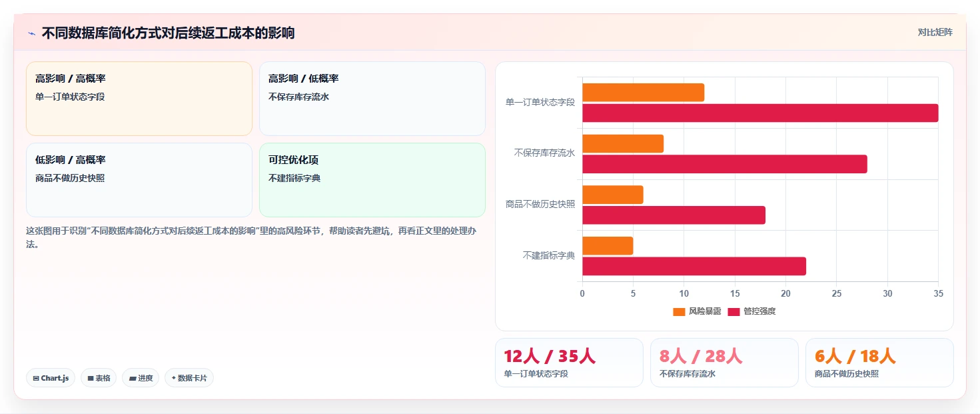Click the y-axis label 不建指标字典
Image resolution: width=980 pixels, height=414 pixels.
pos(549,255)
